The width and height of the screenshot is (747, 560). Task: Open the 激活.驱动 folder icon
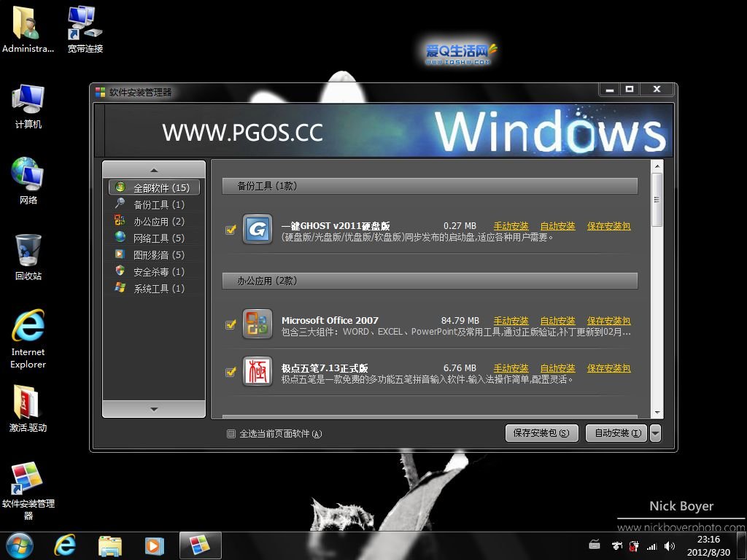pos(28,408)
